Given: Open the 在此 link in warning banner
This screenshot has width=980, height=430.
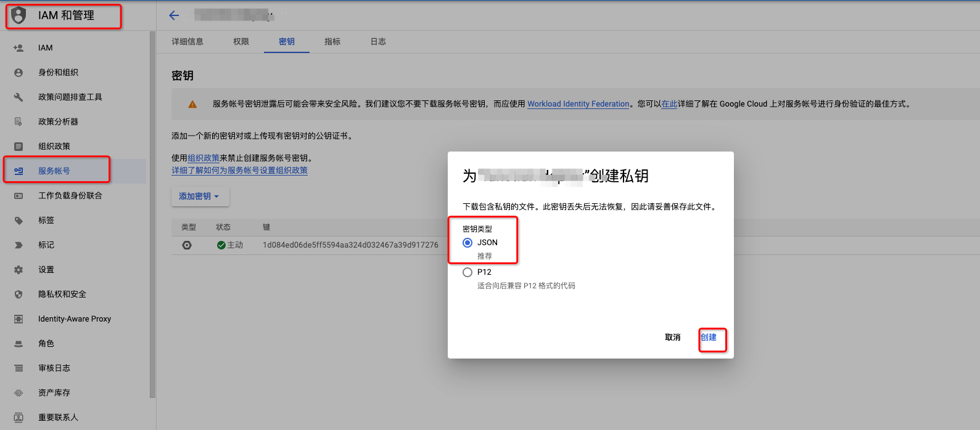Looking at the screenshot, I should 669,104.
